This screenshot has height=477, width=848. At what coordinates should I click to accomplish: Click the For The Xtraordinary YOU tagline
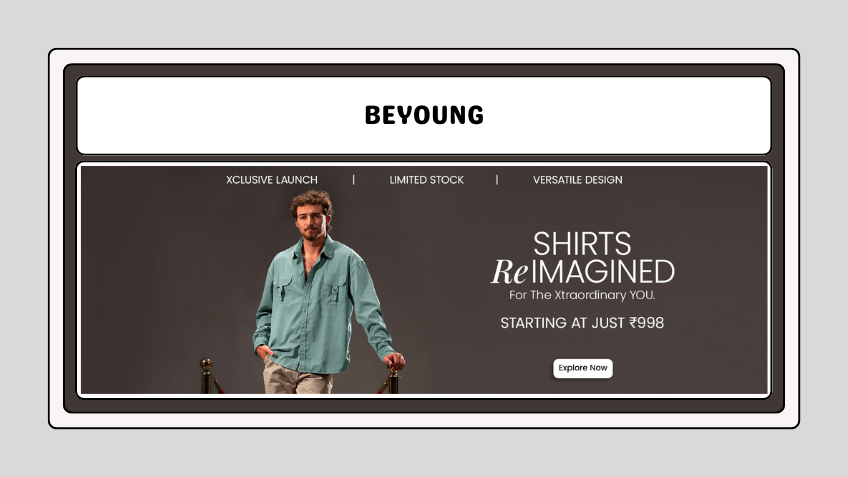point(582,295)
